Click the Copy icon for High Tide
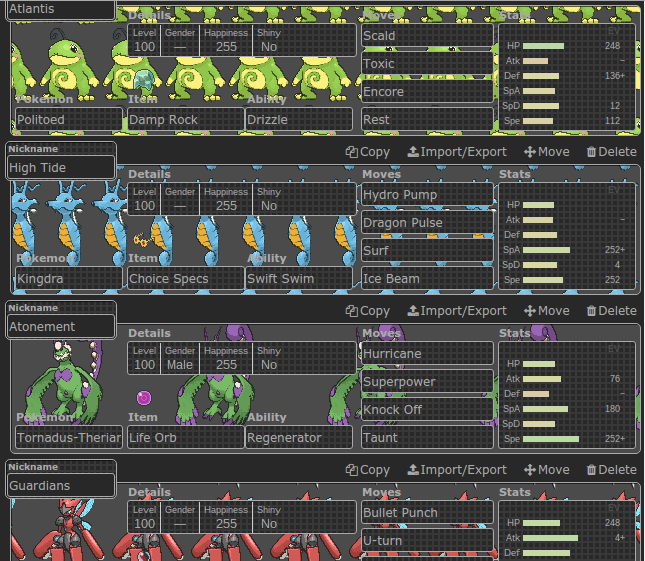This screenshot has height=561, width=645. point(351,152)
